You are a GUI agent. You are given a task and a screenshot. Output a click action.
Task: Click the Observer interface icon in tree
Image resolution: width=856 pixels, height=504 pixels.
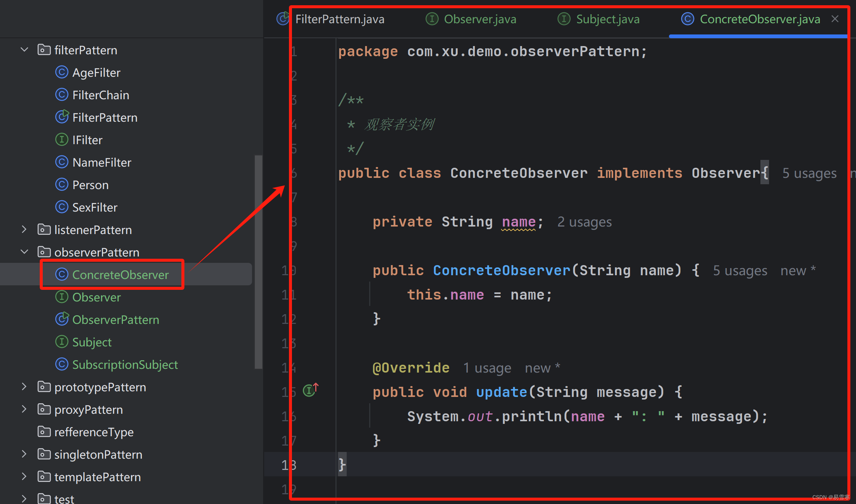point(62,297)
